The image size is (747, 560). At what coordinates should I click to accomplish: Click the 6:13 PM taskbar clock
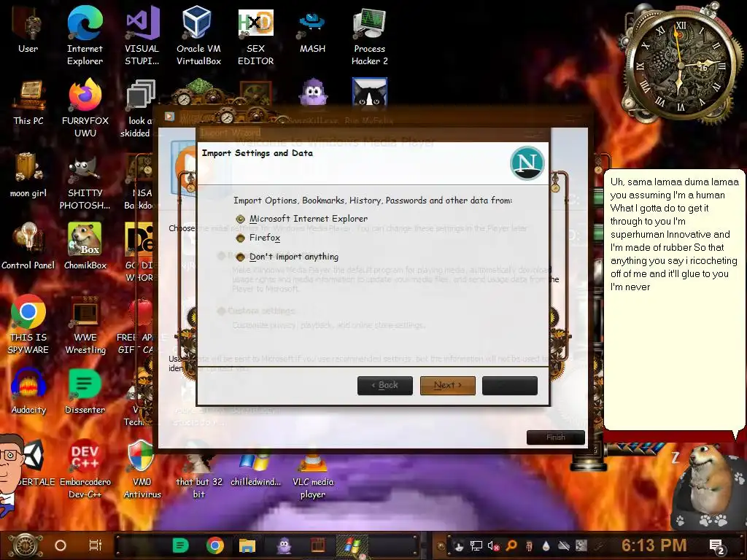coord(654,545)
